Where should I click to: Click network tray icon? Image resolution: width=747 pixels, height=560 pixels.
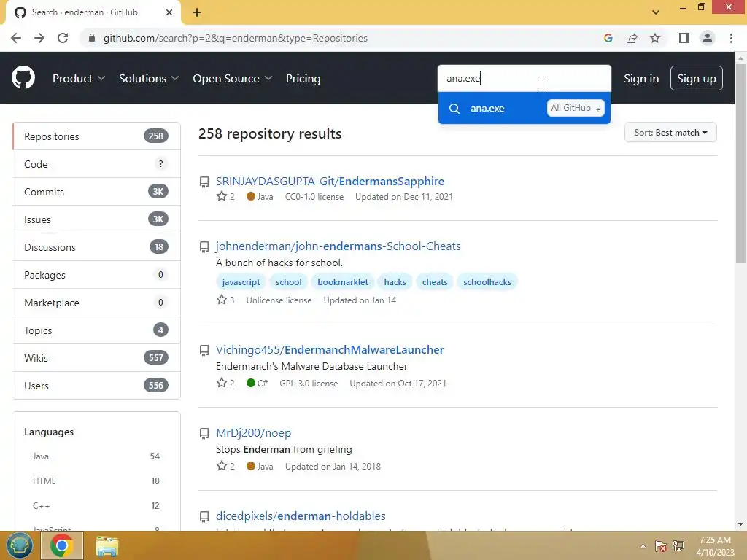679,545
